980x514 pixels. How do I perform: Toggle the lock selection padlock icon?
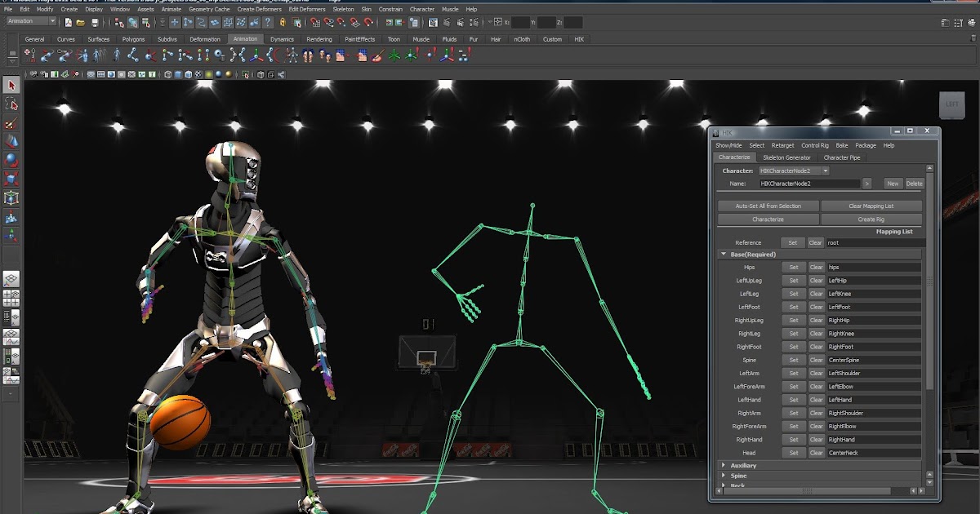point(283,22)
